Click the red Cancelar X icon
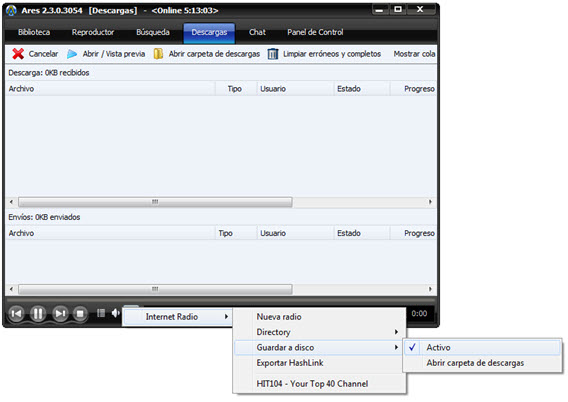The height and width of the screenshot is (402, 568). pos(18,54)
